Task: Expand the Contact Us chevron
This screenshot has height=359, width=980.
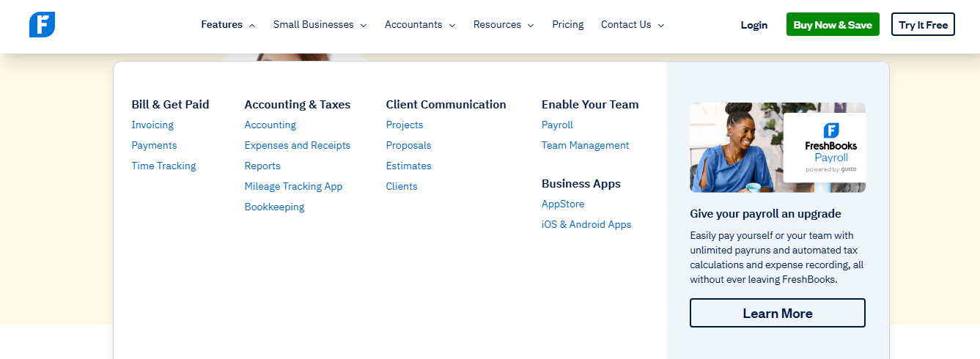Action: click(x=660, y=26)
